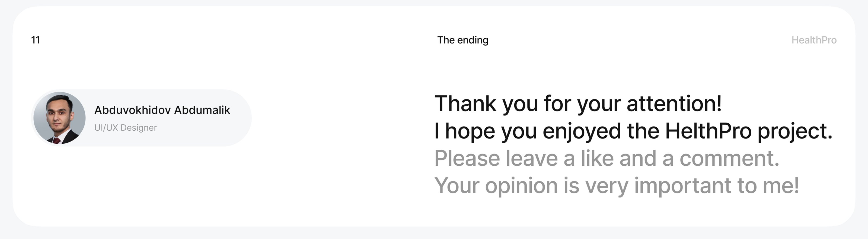Click the author's profile photo
Viewport: 868px width, 239px height.
pyautogui.click(x=59, y=118)
